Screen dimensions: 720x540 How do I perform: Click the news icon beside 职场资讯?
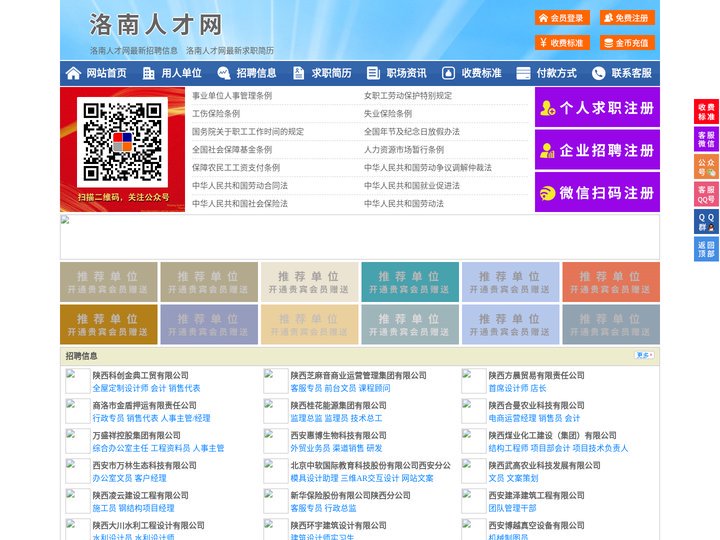373,73
